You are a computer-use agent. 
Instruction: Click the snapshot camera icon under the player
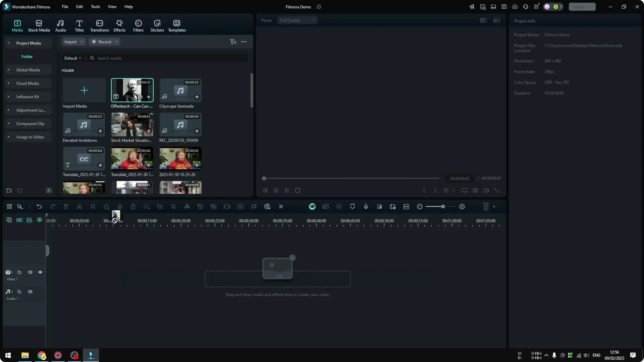(475, 190)
